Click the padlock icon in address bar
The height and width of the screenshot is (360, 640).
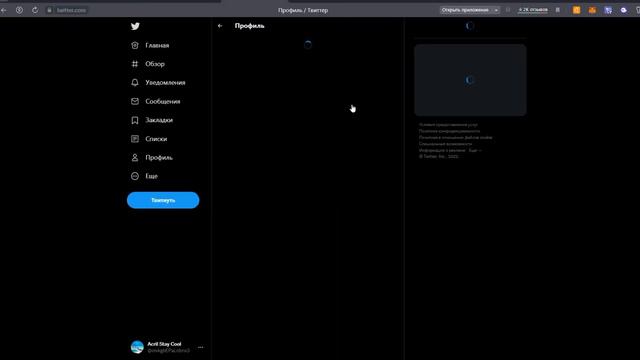point(49,10)
